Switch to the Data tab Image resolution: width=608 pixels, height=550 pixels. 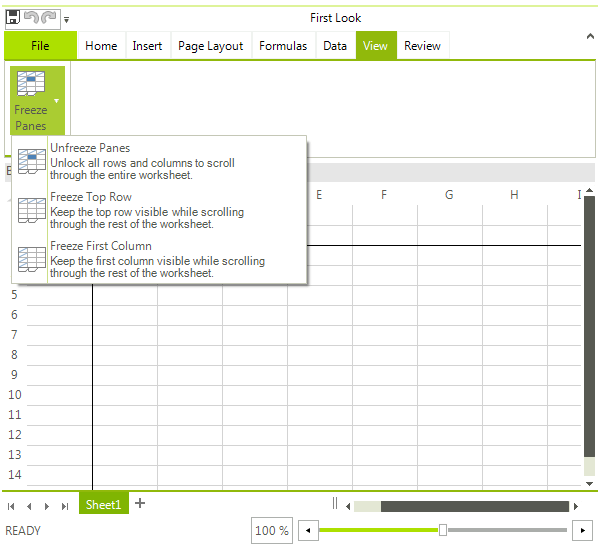(335, 46)
